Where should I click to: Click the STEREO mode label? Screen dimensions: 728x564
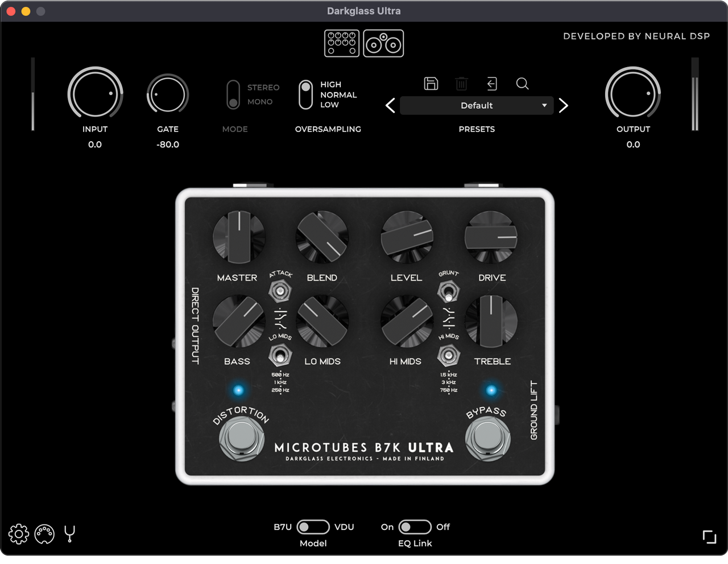[x=263, y=88]
